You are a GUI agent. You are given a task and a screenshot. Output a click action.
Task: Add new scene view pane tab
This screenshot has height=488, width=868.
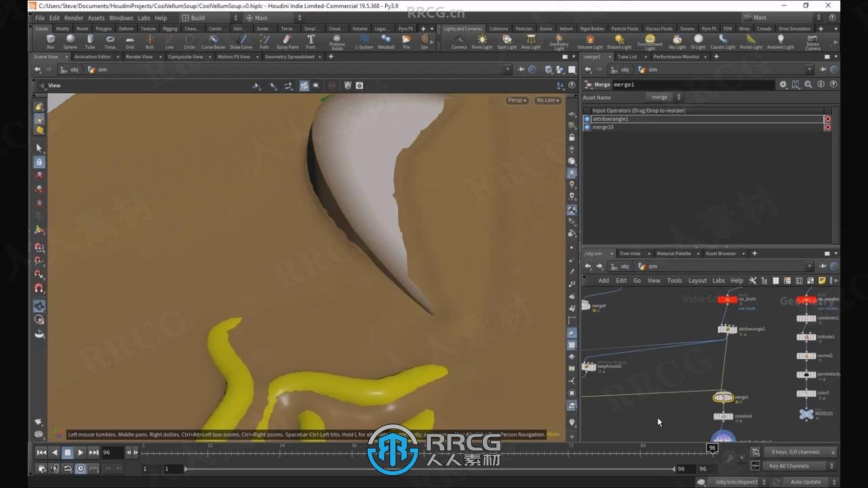(331, 57)
